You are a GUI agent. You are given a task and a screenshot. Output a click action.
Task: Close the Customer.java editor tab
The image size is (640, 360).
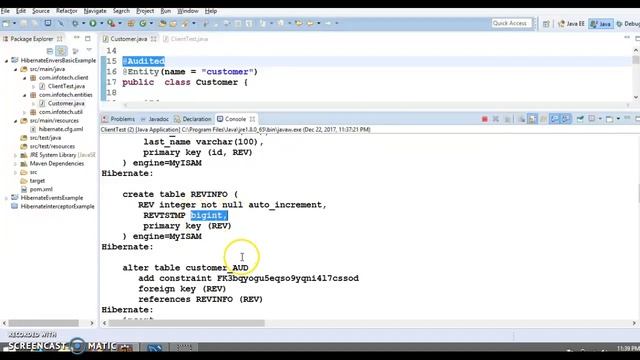click(153, 39)
